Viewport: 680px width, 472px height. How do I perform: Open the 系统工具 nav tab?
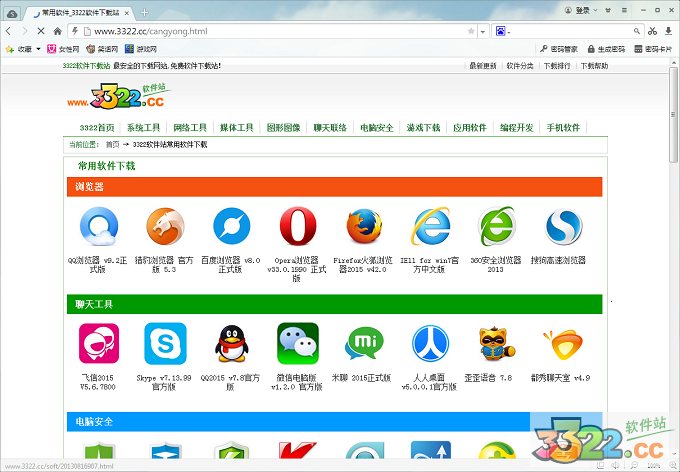click(x=143, y=128)
